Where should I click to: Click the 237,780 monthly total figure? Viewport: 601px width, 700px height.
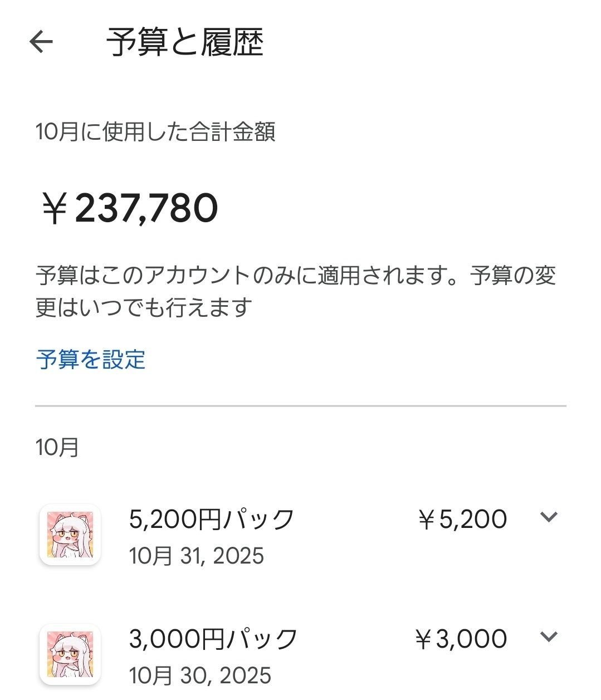pyautogui.click(x=146, y=208)
